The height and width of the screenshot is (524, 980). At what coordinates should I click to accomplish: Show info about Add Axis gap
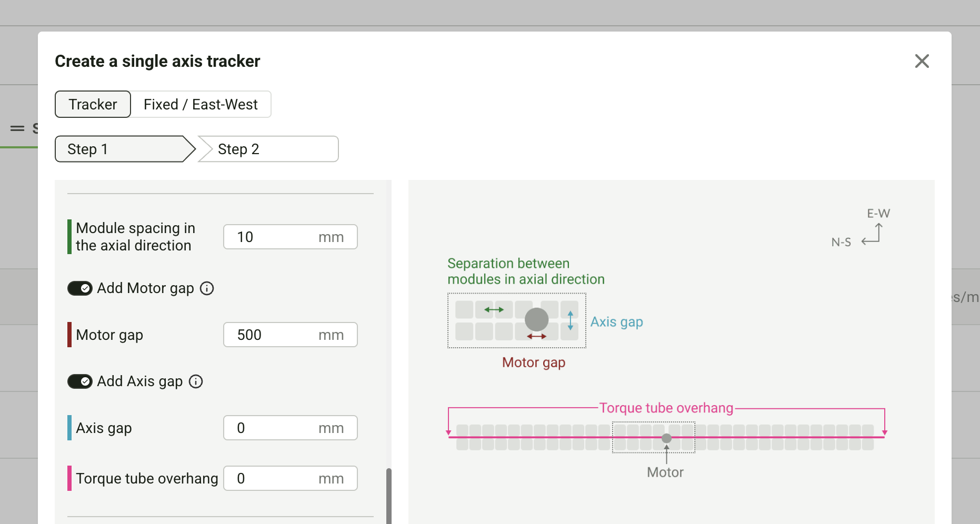click(x=196, y=381)
